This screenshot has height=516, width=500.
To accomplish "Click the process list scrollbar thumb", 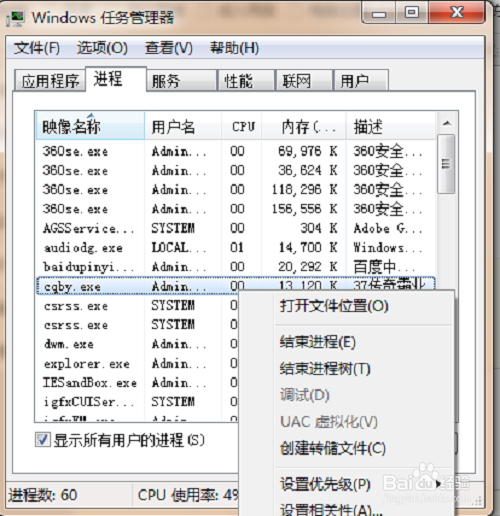I will pos(446,164).
